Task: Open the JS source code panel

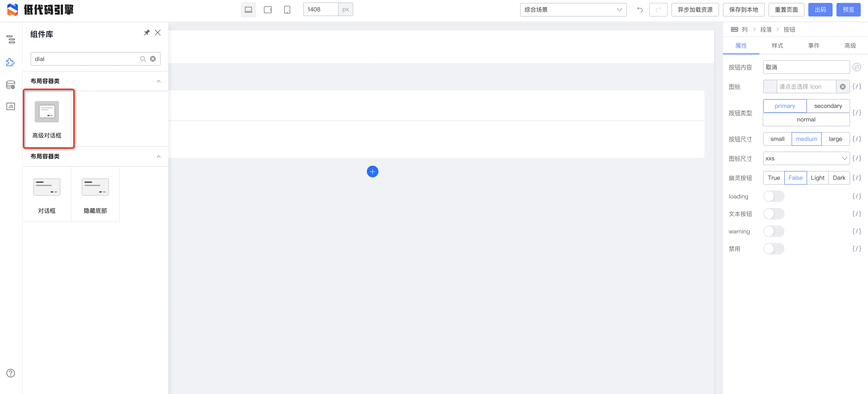Action: point(11,107)
